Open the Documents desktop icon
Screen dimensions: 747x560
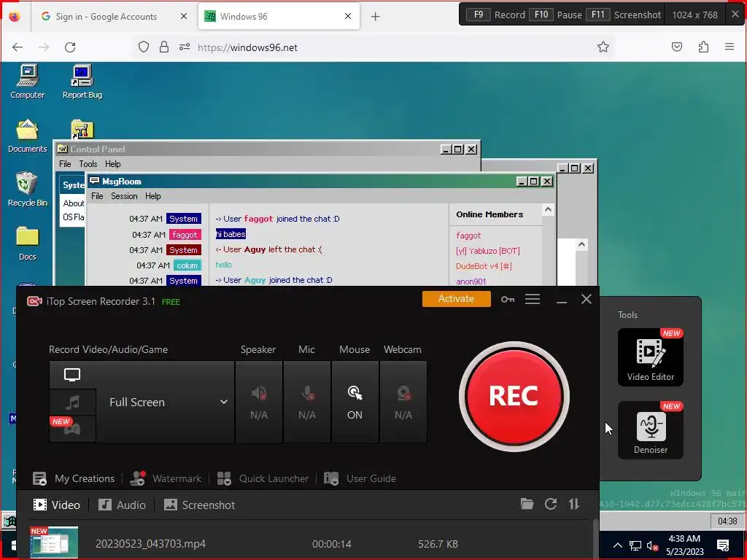coord(28,136)
